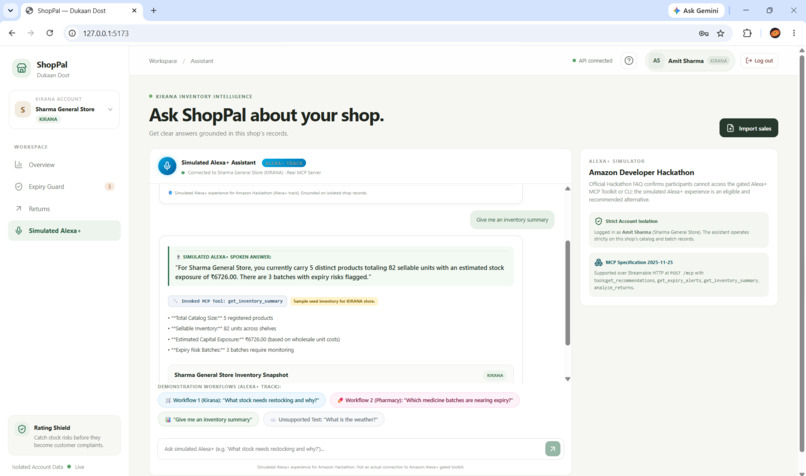Click the chat scrollbar down arrow
This screenshot has height=476, width=806.
pyautogui.click(x=567, y=379)
